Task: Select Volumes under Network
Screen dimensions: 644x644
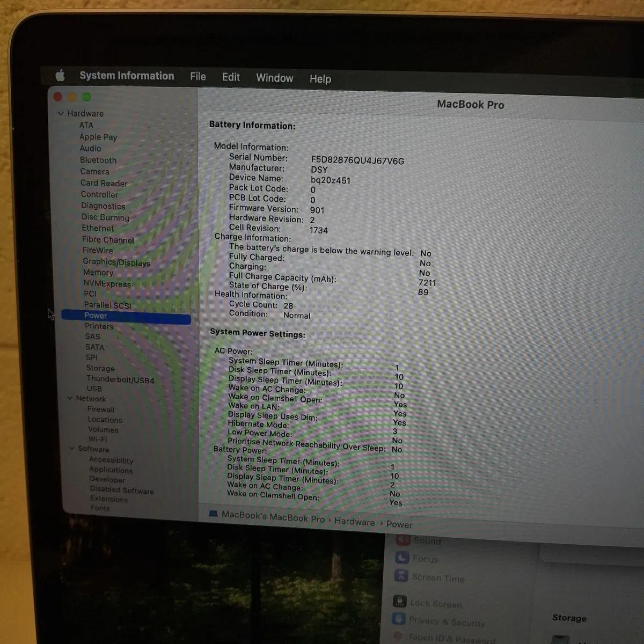Action: point(103,429)
